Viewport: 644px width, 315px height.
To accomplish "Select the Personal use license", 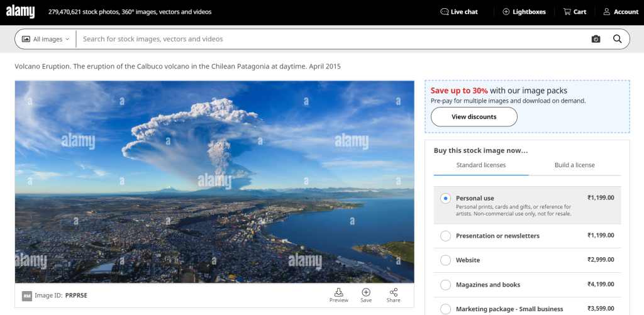I will 446,198.
